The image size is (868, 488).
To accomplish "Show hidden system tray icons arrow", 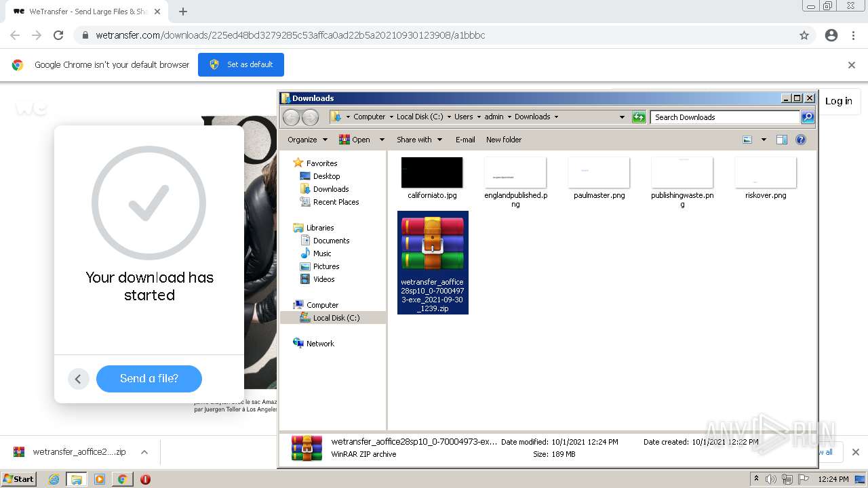I will 756,479.
